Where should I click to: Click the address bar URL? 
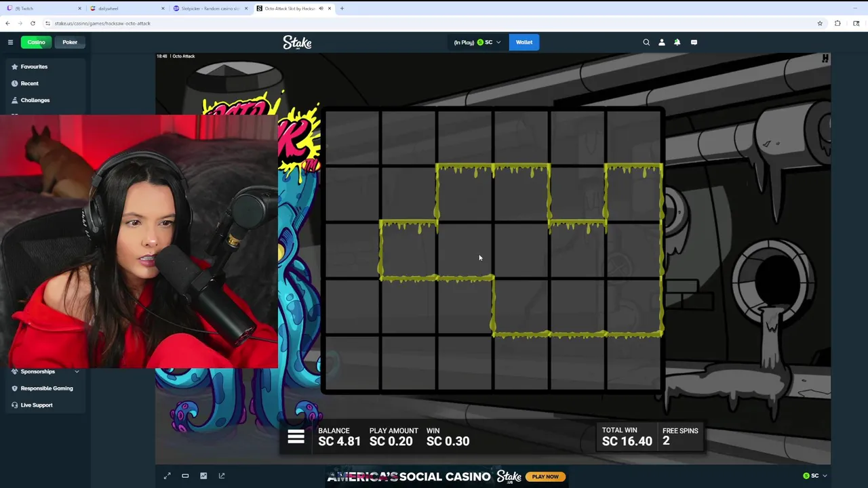tap(102, 23)
